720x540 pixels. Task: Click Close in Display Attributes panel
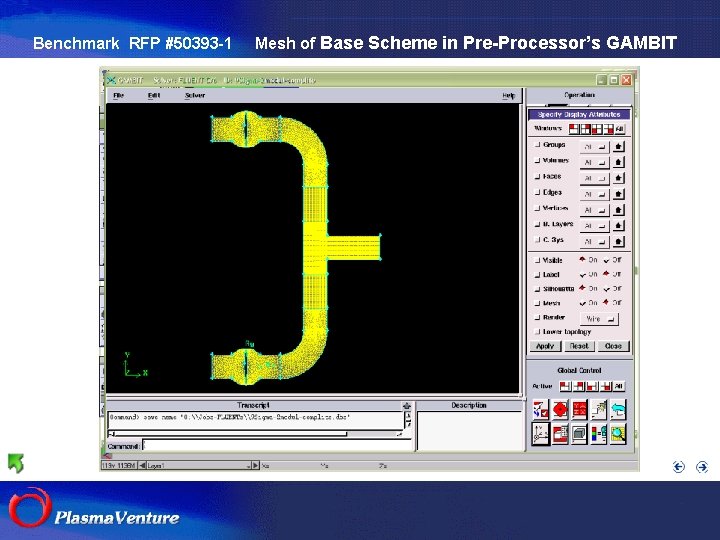(613, 346)
